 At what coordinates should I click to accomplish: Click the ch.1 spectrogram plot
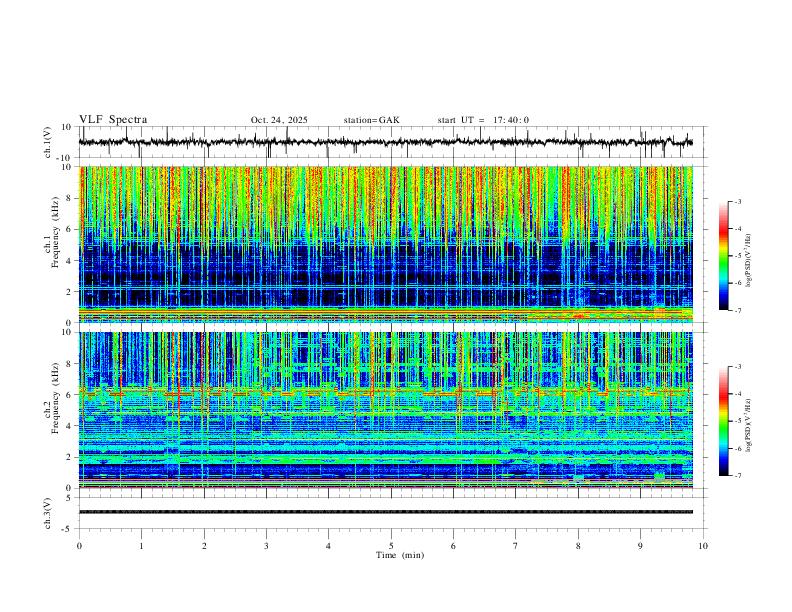pos(385,244)
